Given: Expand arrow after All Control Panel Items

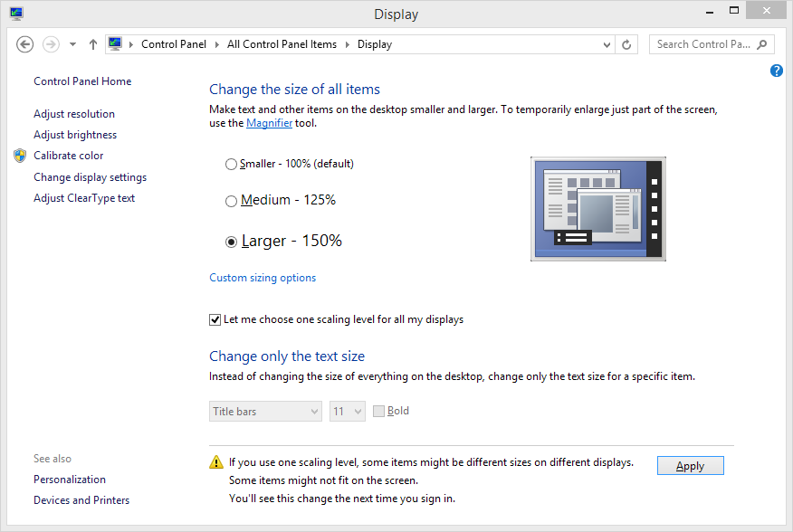Looking at the screenshot, I should (348, 44).
